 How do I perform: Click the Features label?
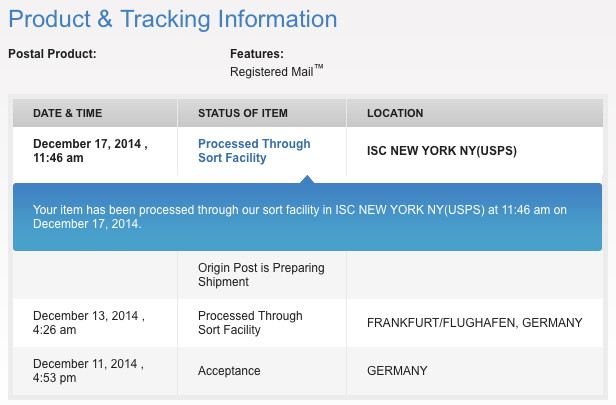[x=257, y=54]
